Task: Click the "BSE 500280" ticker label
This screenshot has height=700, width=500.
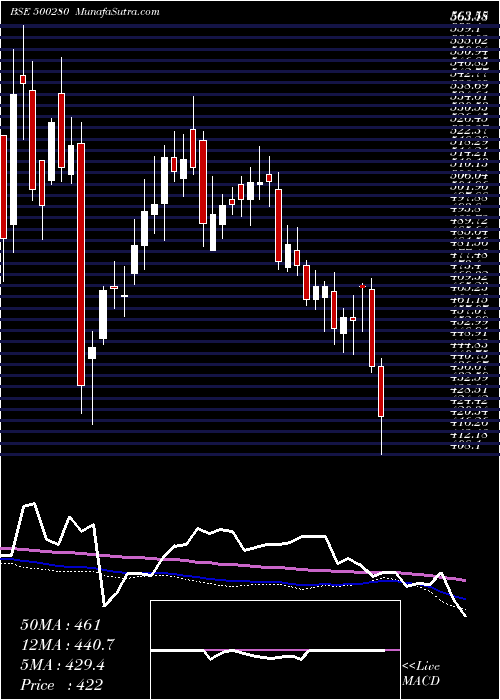Action: tap(39, 12)
